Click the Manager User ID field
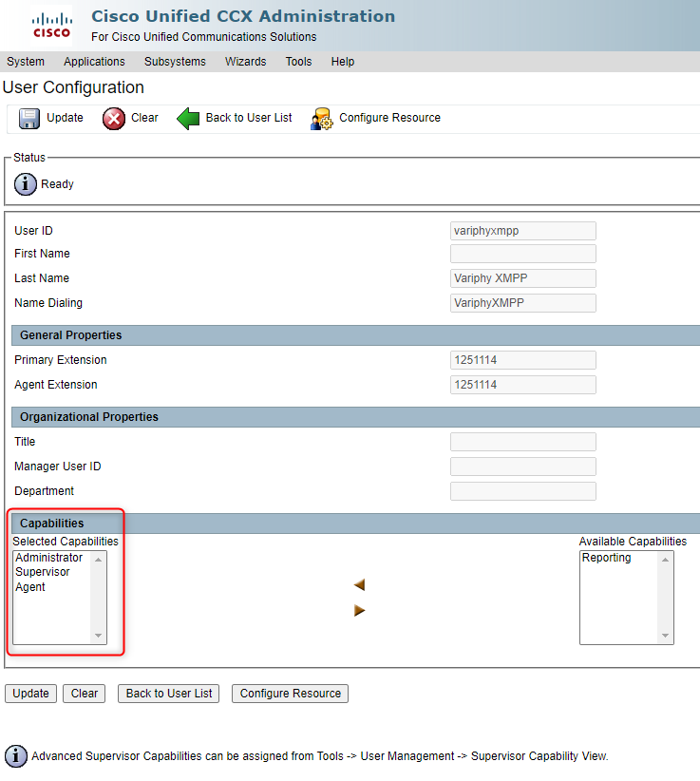 [x=523, y=467]
